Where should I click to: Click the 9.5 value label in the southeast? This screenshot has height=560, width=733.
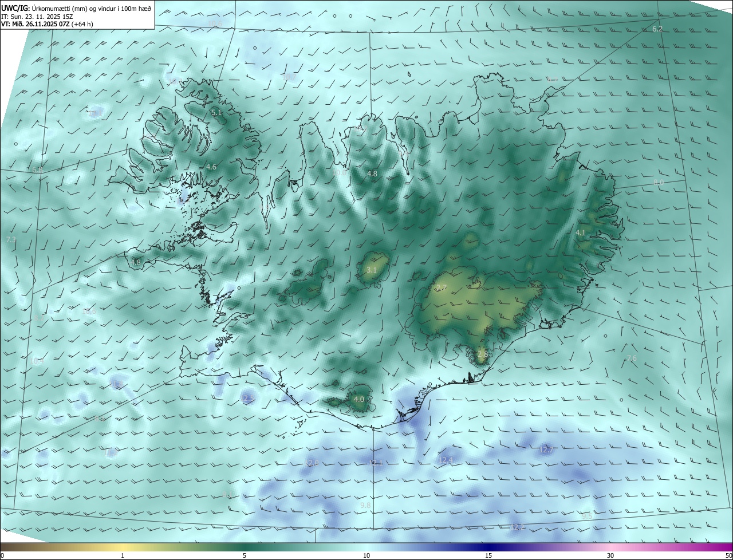(587, 516)
